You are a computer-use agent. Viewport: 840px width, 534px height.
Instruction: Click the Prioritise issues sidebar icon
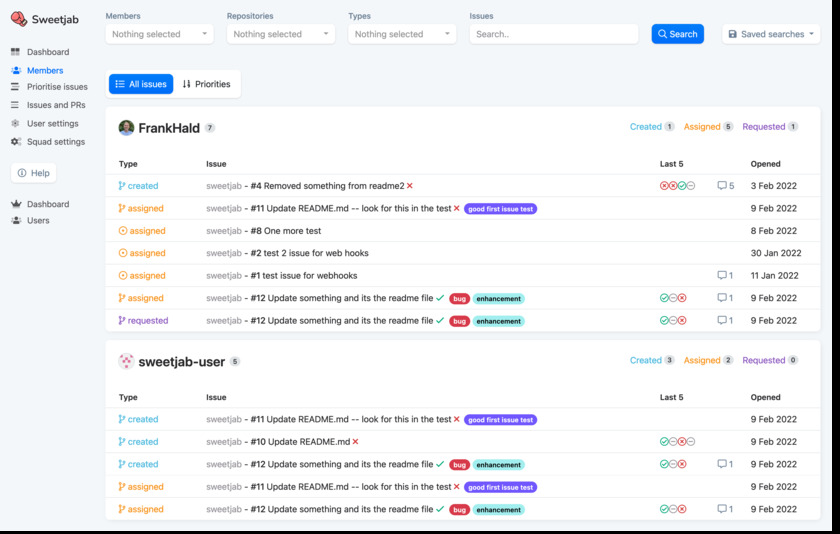tap(16, 87)
